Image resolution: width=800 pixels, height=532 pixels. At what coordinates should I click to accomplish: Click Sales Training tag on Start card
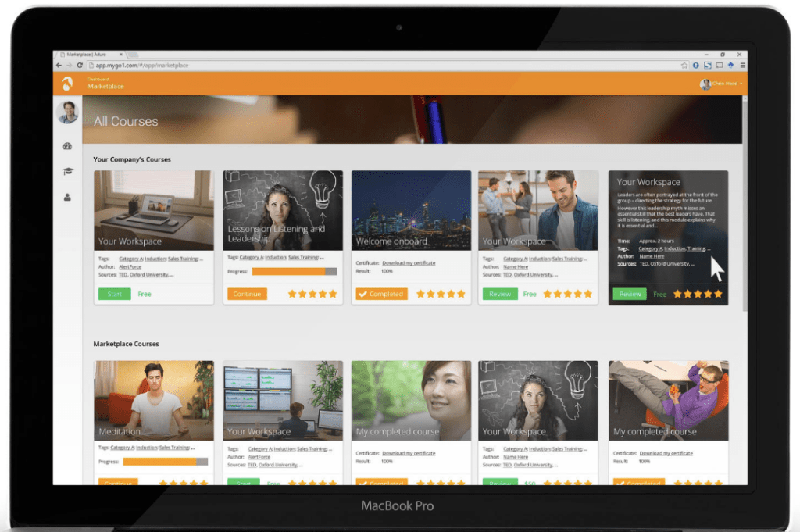click(x=183, y=259)
